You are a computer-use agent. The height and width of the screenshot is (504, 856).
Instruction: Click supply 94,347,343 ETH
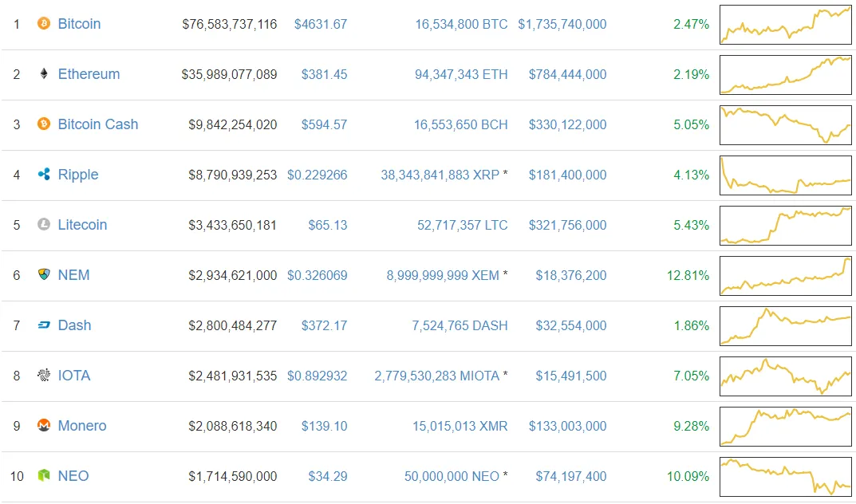pyautogui.click(x=461, y=75)
